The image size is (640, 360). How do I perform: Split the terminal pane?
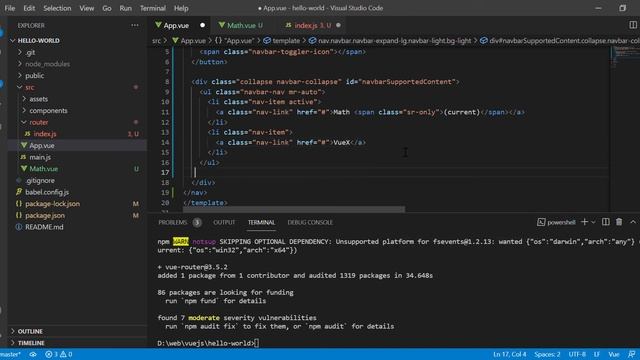coord(606,222)
